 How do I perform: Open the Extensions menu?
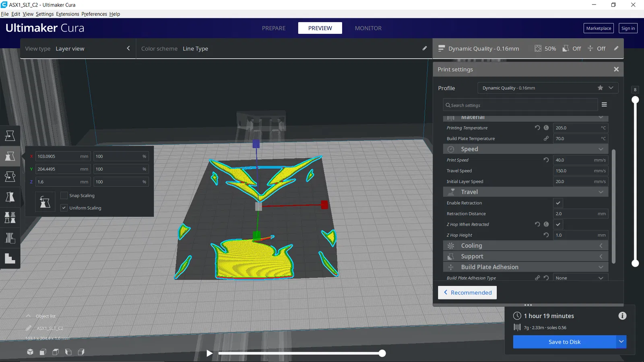pos(68,14)
